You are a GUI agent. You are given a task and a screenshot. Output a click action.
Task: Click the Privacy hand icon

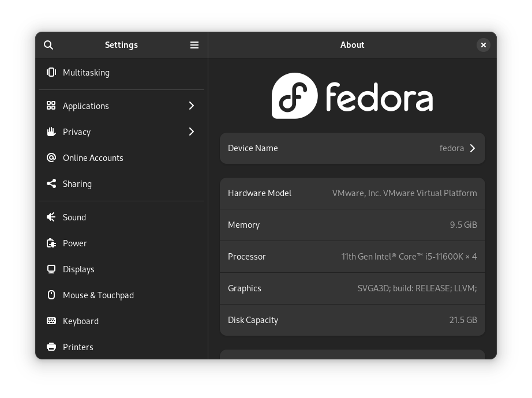click(x=51, y=132)
